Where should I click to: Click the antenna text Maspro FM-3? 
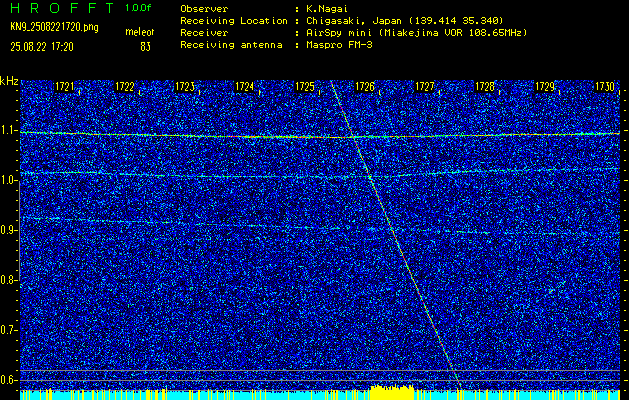tap(339, 45)
